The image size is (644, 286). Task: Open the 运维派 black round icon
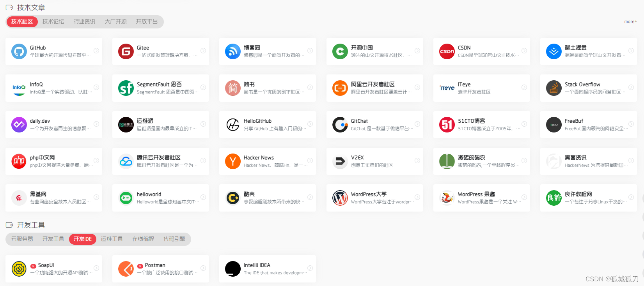pyautogui.click(x=126, y=125)
